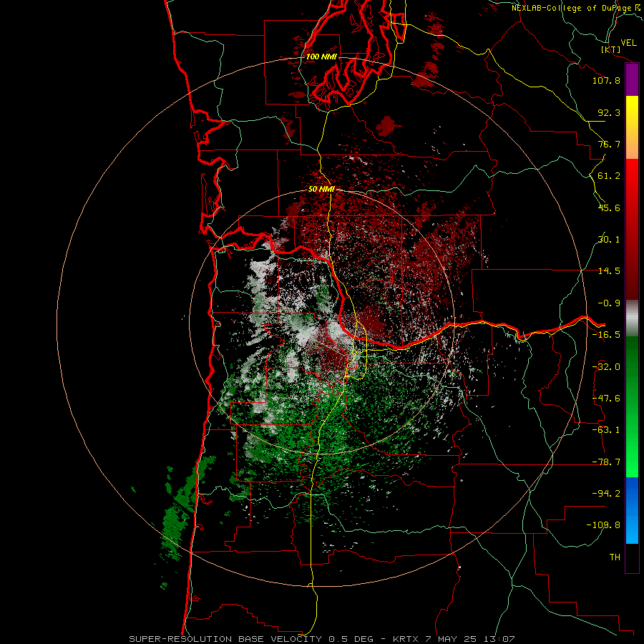Select the 61.2 legend value

pyautogui.click(x=609, y=176)
